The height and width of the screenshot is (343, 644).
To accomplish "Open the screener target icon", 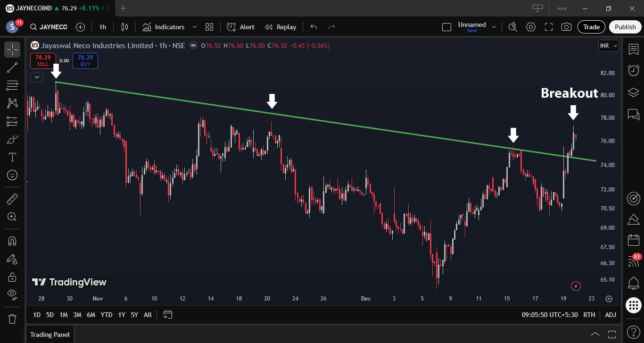I will (x=633, y=199).
